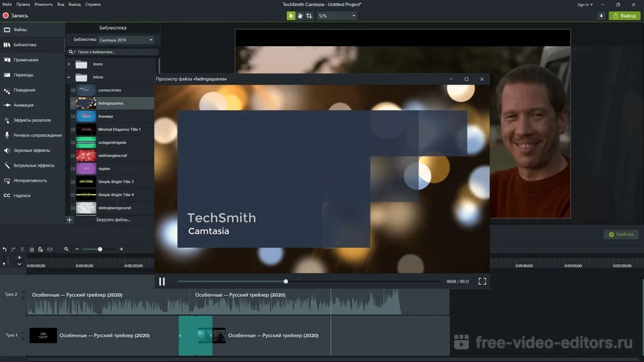Hide Трек 2 with its eye icon
Viewport: 644px width, 362px height.
[x=23, y=292]
